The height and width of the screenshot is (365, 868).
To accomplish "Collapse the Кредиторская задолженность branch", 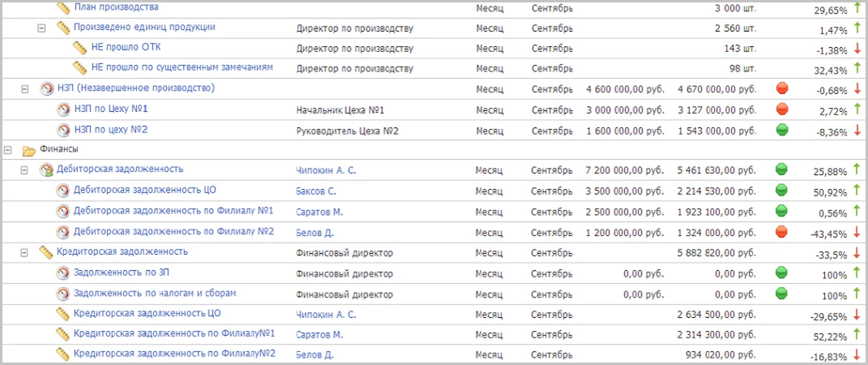I will click(24, 253).
